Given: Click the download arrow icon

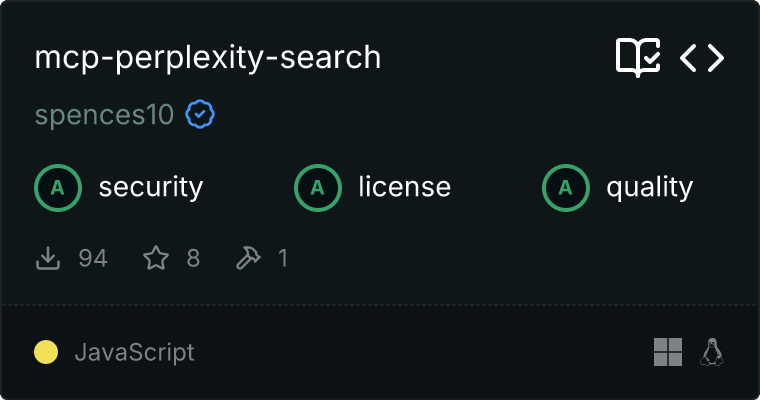Looking at the screenshot, I should click(x=48, y=258).
